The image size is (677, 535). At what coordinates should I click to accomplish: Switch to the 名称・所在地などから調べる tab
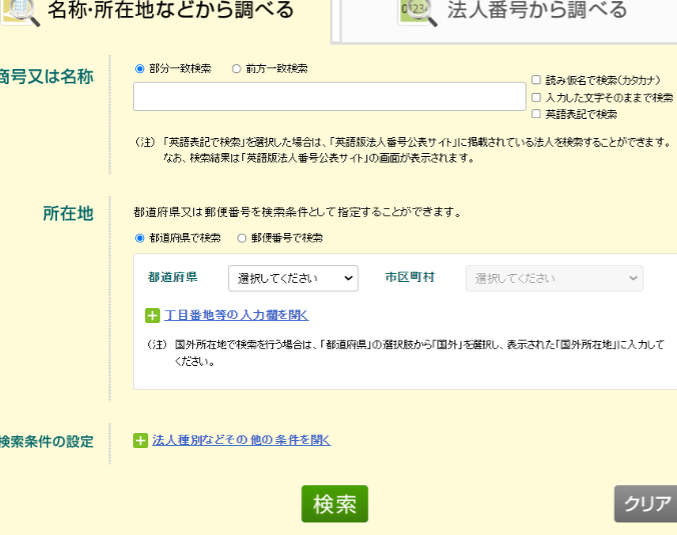tap(170, 12)
